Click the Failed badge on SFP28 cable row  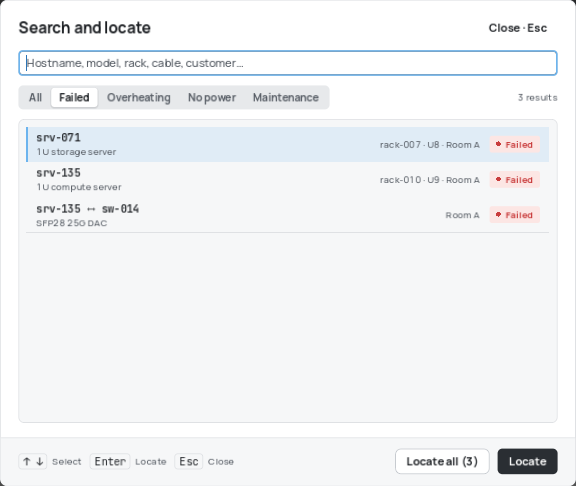pos(515,215)
